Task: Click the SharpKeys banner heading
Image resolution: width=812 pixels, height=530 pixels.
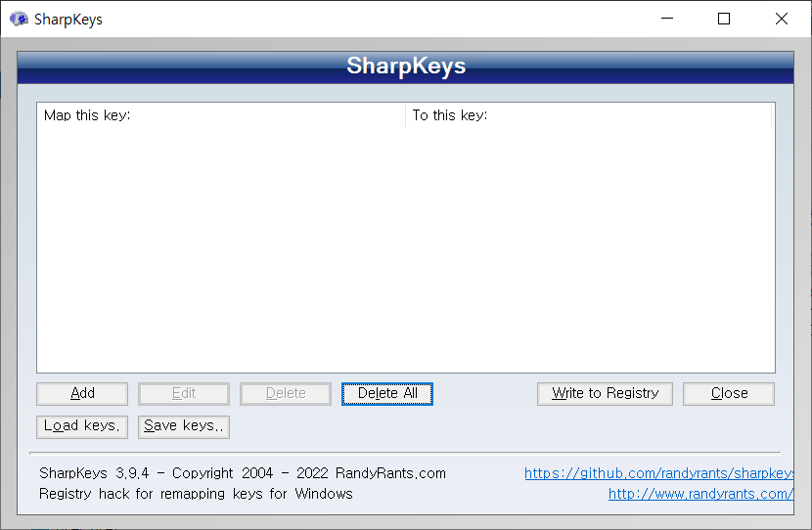Action: (406, 66)
